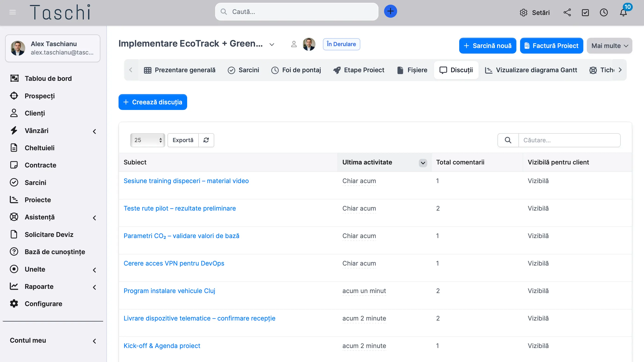Open the to-do checkmark icon in header
Screen dimensions: 644x362
pos(585,13)
